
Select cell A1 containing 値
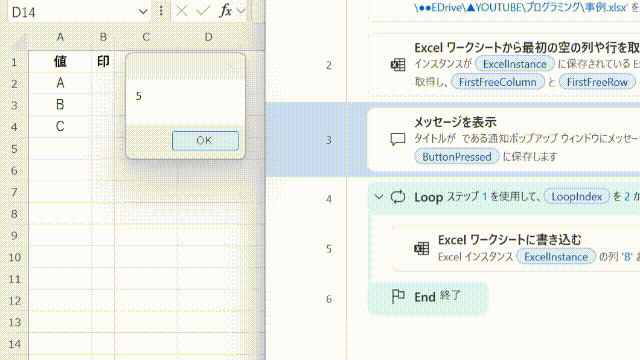60,62
